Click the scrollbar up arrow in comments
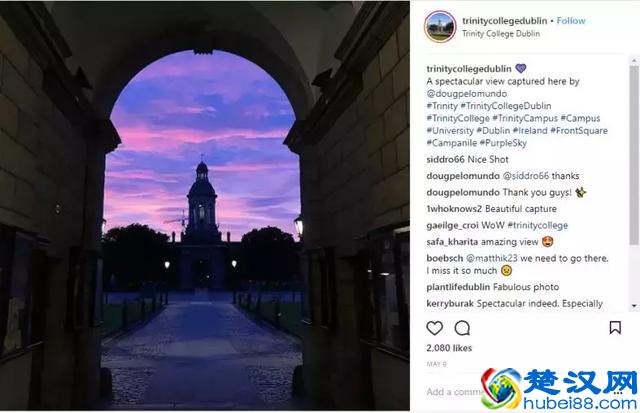The height and width of the screenshot is (413, 640). point(634,61)
